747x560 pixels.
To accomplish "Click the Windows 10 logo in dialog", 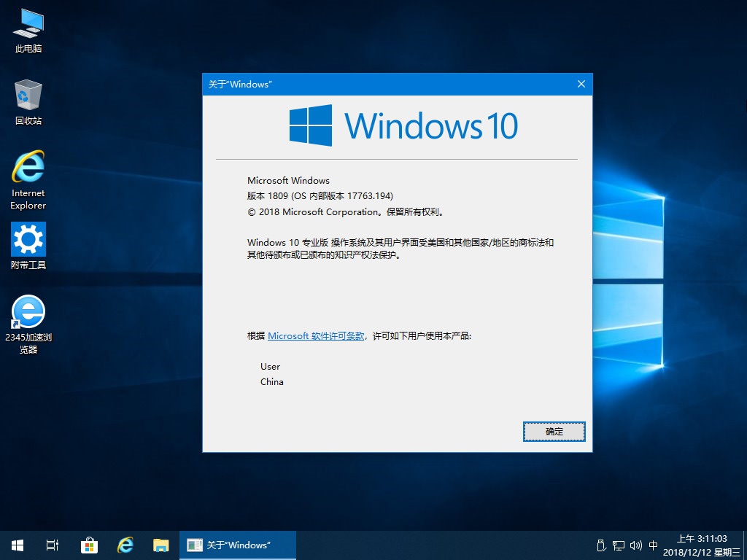I will tap(403, 125).
